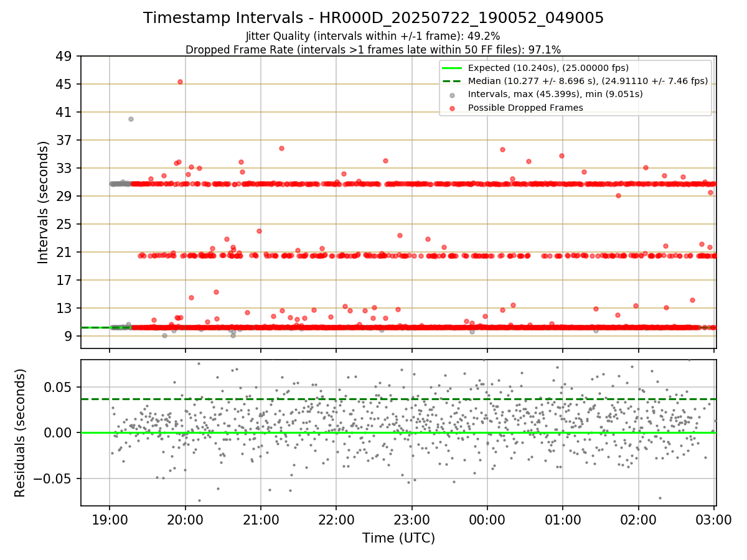The image size is (747, 560).
Task: Click the 19:00 x-axis tick label
Action: (x=110, y=520)
